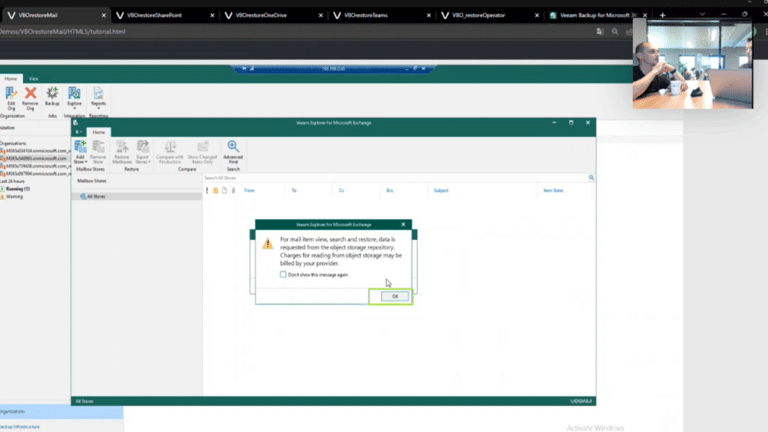The image size is (768, 432).
Task: Sort by the importance column icon
Action: point(207,191)
